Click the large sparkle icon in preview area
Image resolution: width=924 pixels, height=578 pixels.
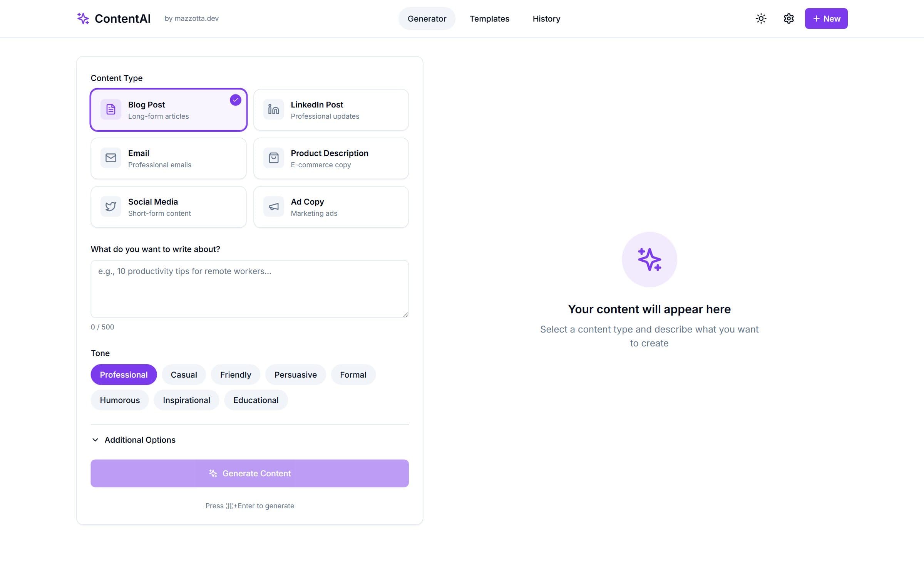pyautogui.click(x=649, y=259)
